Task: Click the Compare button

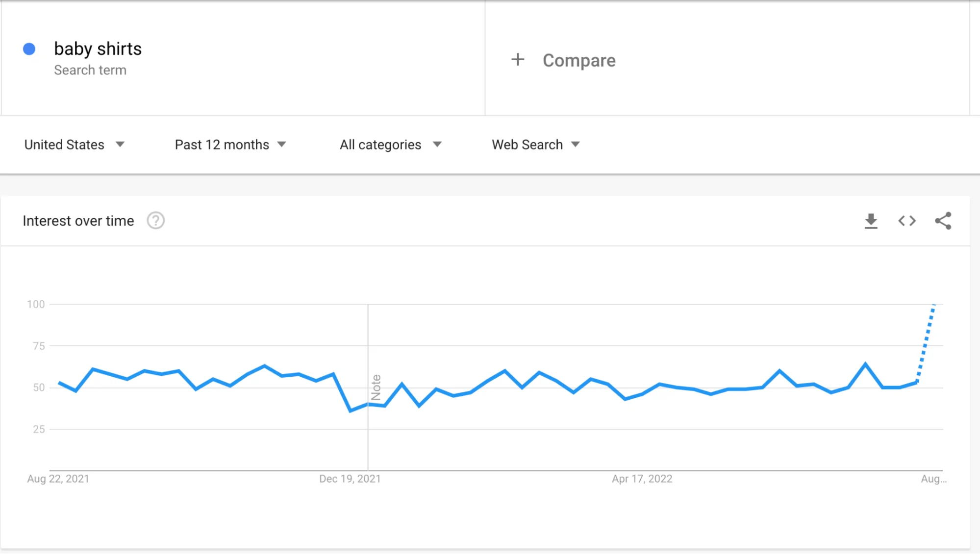Action: click(x=579, y=60)
